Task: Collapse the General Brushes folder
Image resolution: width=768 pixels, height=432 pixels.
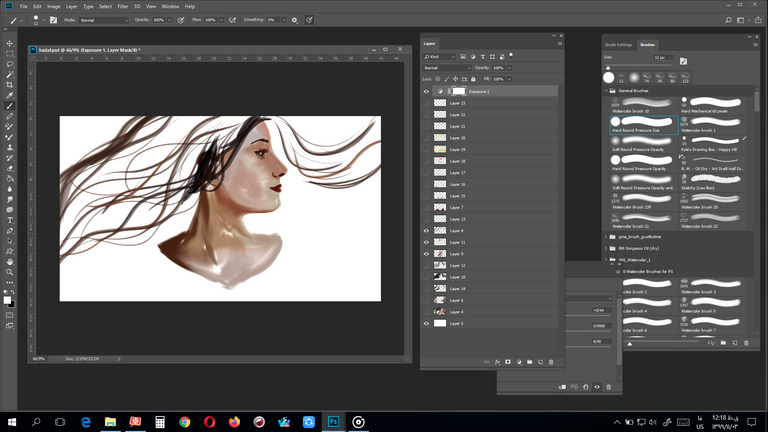Action: [x=606, y=91]
